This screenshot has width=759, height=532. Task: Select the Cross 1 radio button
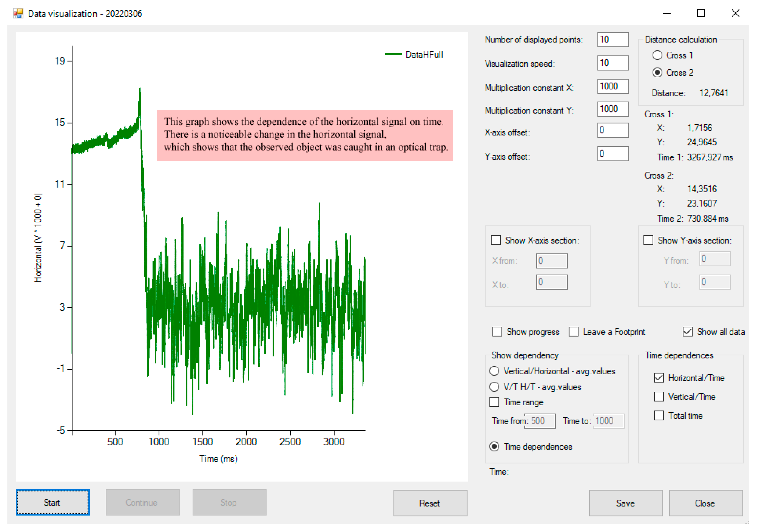(x=657, y=55)
